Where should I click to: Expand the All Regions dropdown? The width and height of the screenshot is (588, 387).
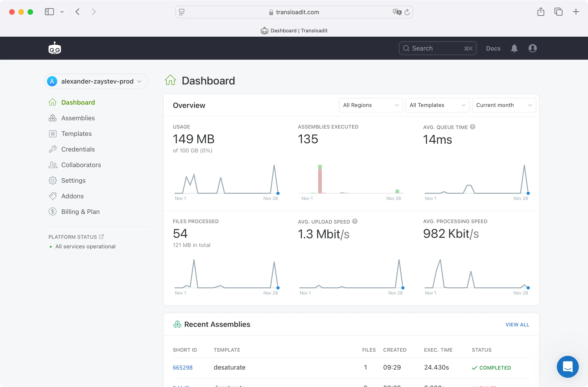pyautogui.click(x=371, y=105)
